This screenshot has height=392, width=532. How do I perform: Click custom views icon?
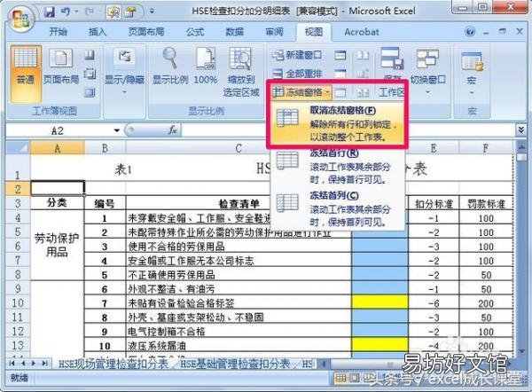tap(90, 74)
